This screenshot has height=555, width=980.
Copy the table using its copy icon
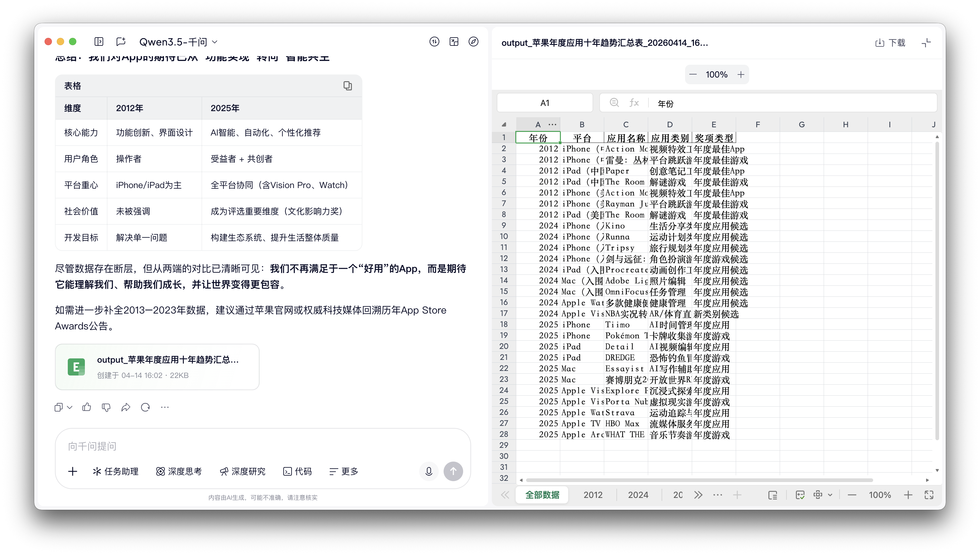(347, 86)
